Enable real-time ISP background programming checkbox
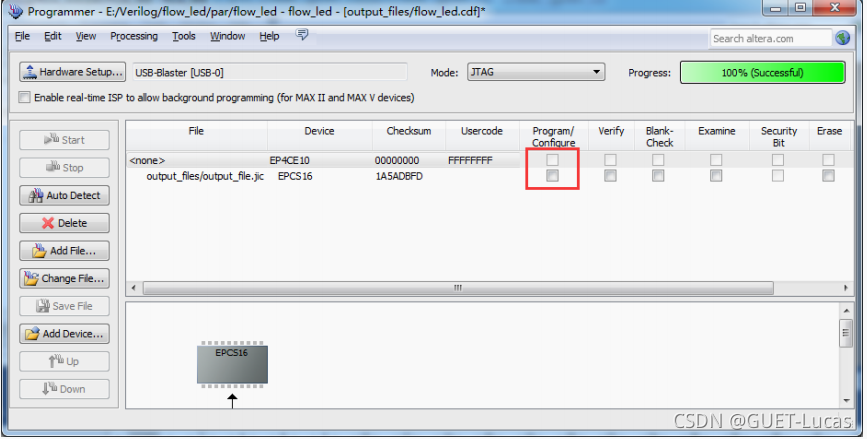867x439 pixels. tap(24, 97)
